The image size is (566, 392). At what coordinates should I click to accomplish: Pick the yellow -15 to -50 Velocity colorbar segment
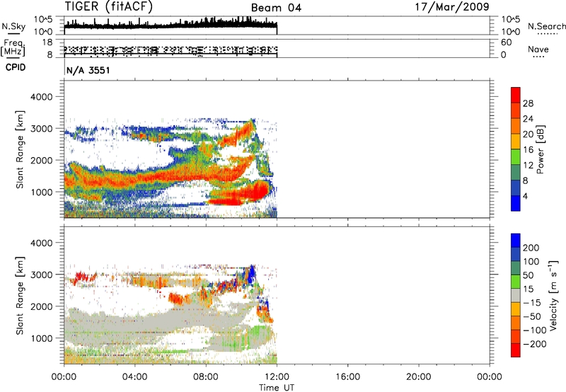[x=516, y=309]
